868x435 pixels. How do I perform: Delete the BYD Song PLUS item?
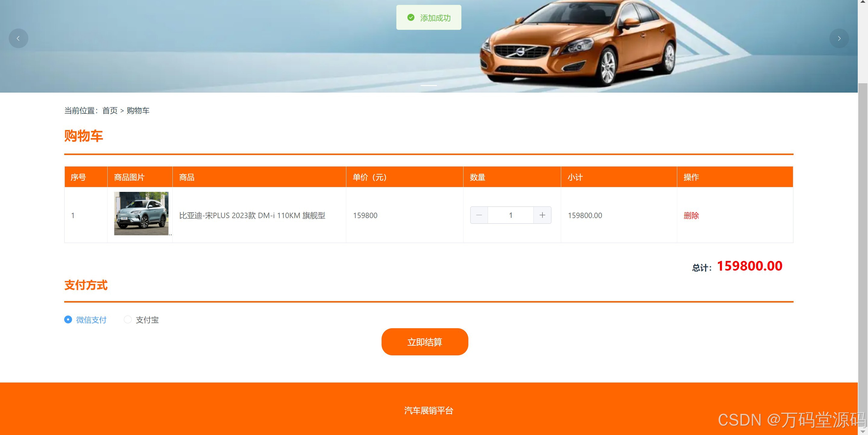691,215
